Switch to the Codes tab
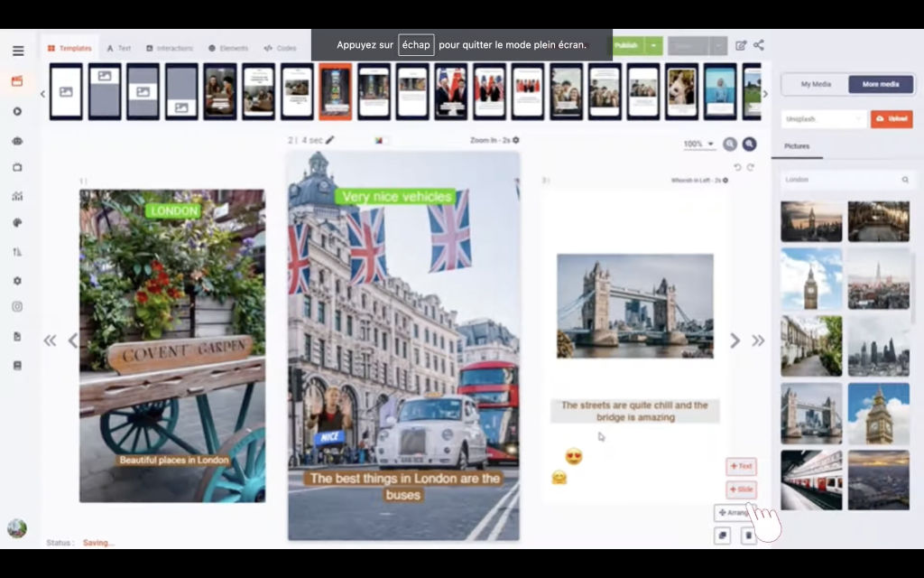This screenshot has width=924, height=578. [281, 49]
